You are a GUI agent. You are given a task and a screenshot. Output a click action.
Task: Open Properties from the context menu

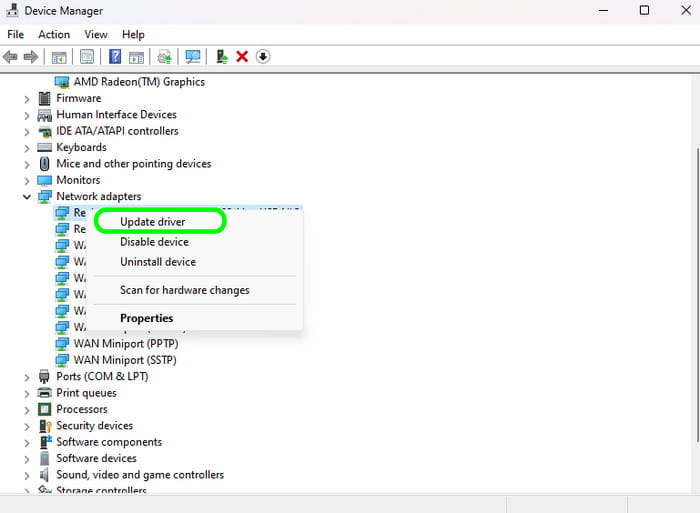tap(146, 318)
